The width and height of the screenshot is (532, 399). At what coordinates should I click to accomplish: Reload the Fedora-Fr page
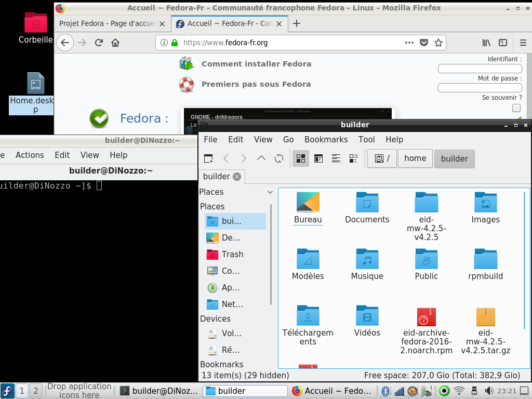pyautogui.click(x=99, y=43)
